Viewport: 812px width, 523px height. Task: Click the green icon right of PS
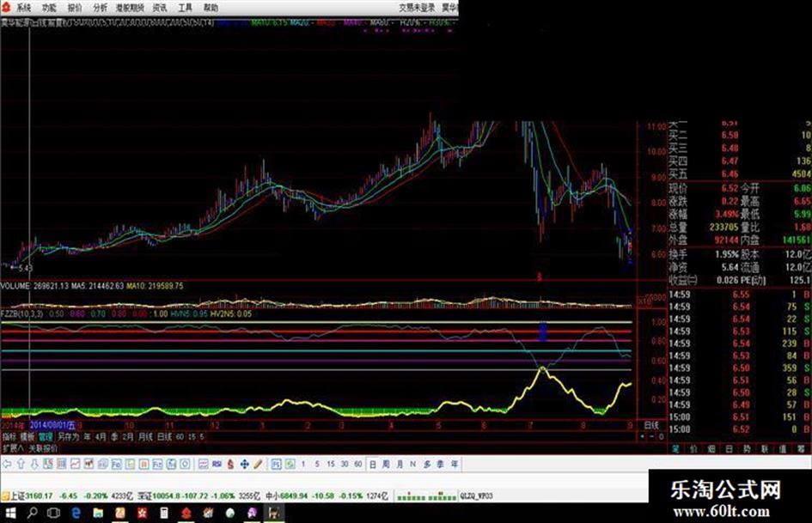tap(290, 464)
